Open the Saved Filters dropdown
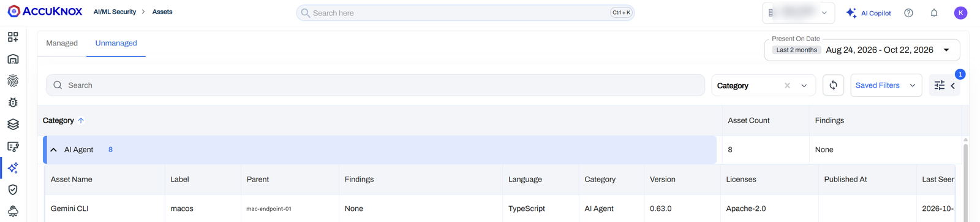The height and width of the screenshot is (222, 980). coord(886,85)
